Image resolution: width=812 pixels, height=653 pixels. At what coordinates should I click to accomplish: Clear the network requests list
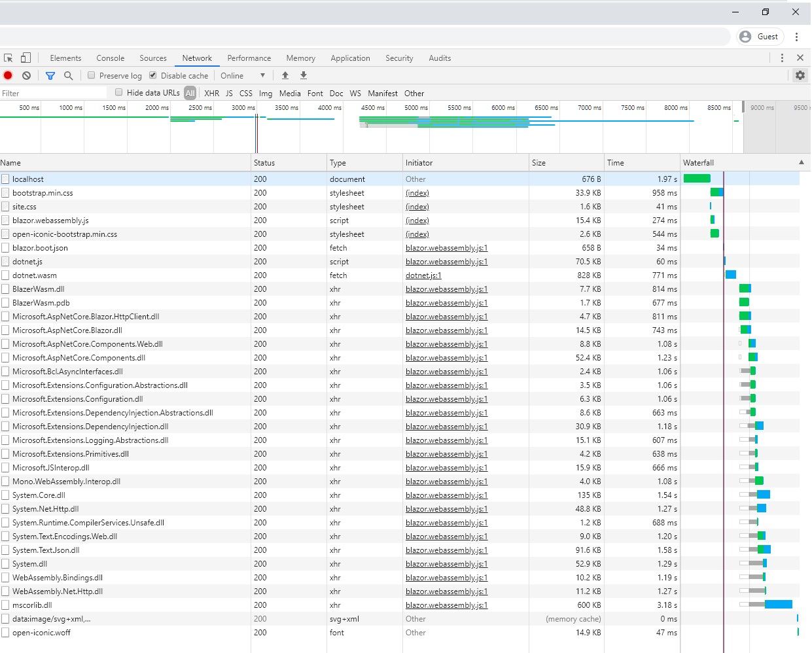[x=26, y=75]
